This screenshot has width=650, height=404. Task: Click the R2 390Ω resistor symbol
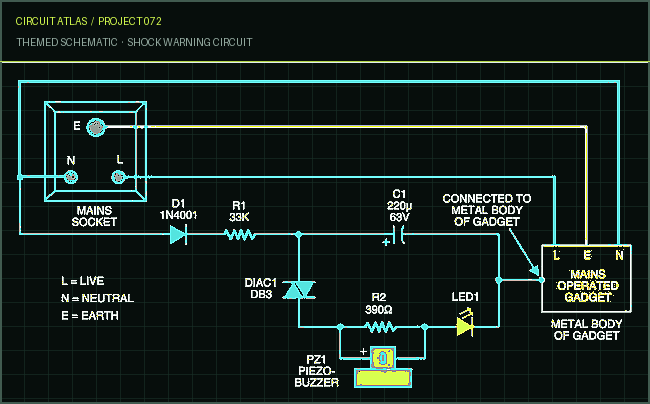coord(381,327)
